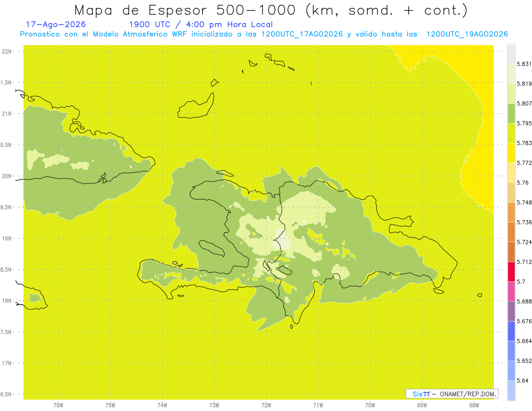Click the latitude label '18N'

coord(7,301)
